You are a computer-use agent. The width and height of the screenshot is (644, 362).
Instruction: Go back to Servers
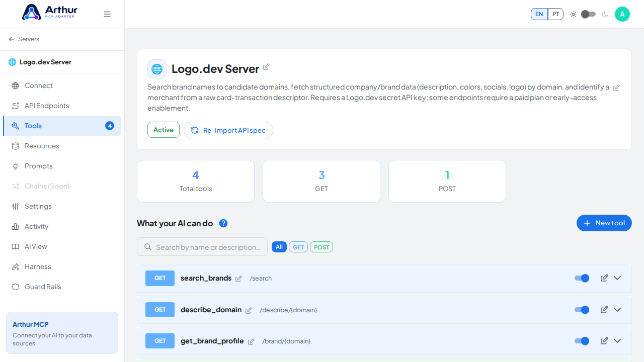pos(24,39)
